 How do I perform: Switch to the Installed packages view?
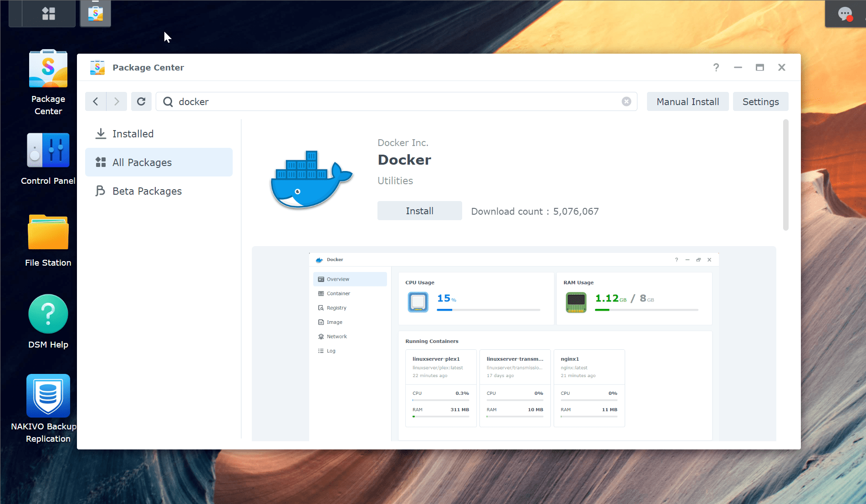click(x=133, y=134)
